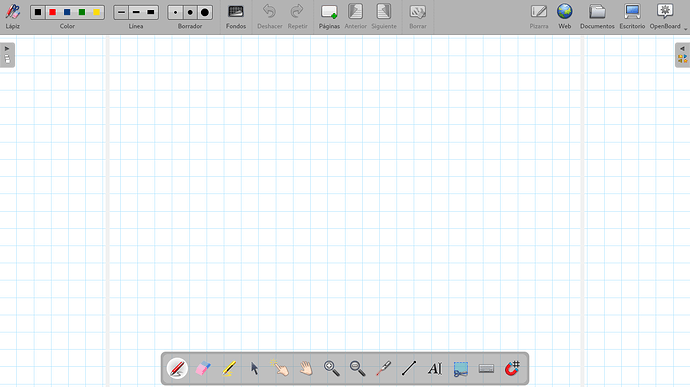Click the Repetir redo button
This screenshot has width=690, height=387.
coord(297,16)
